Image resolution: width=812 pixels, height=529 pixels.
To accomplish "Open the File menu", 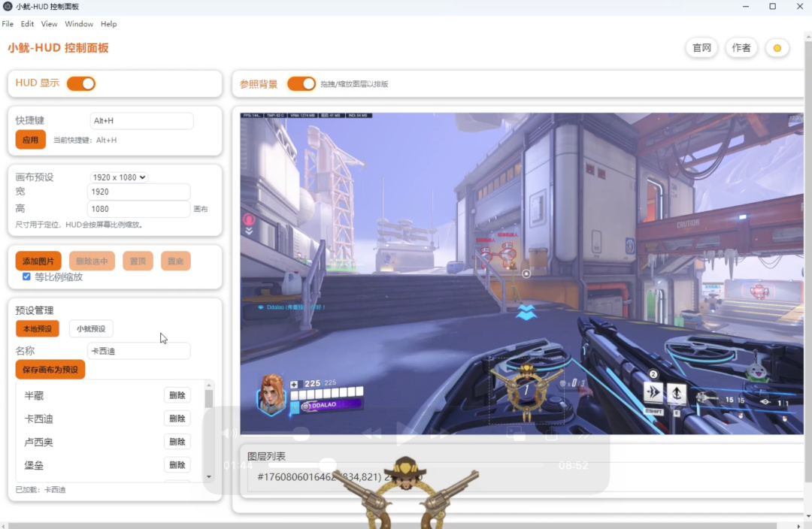I will 8,24.
